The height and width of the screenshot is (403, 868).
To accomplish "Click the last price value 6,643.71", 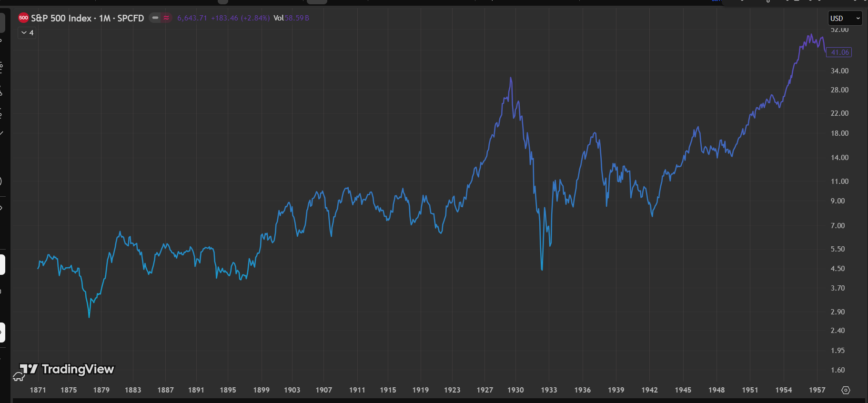I will (x=192, y=18).
